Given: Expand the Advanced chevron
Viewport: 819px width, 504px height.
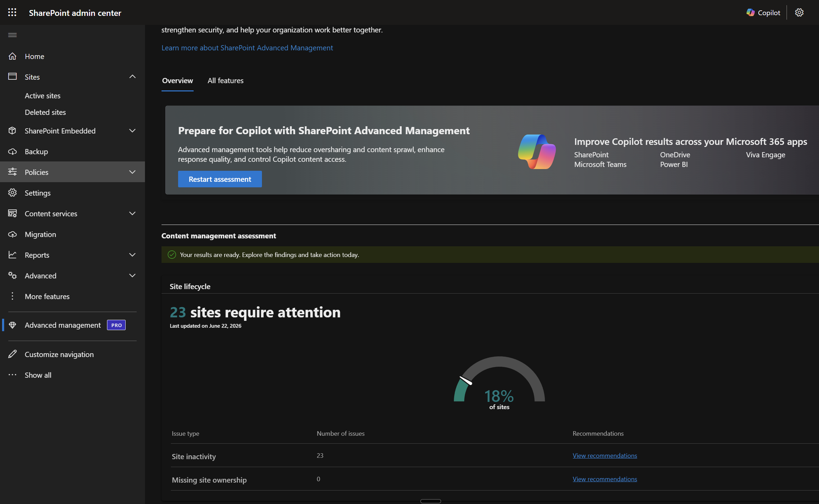Looking at the screenshot, I should click(x=133, y=276).
